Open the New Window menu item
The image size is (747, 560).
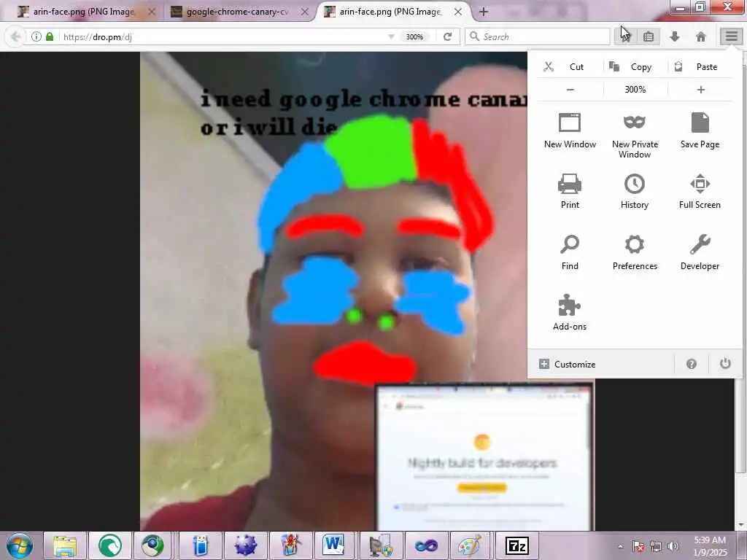pyautogui.click(x=570, y=131)
